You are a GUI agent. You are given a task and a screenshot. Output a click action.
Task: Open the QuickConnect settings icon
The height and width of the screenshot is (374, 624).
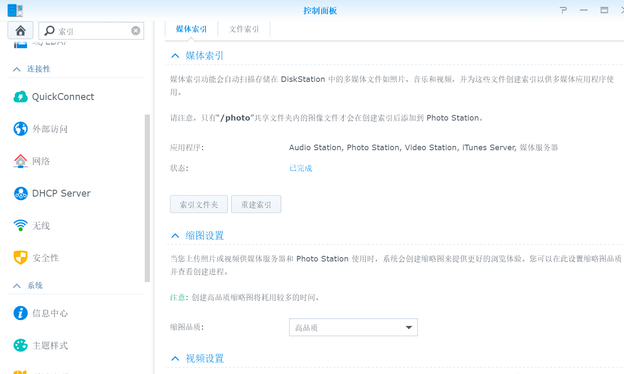point(20,97)
